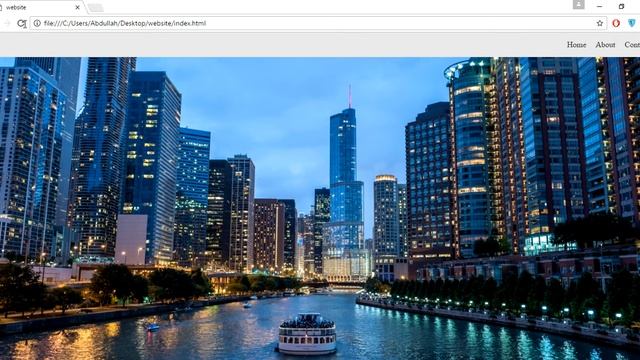Open the Home navigation link
The height and width of the screenshot is (360, 640).
tap(576, 45)
